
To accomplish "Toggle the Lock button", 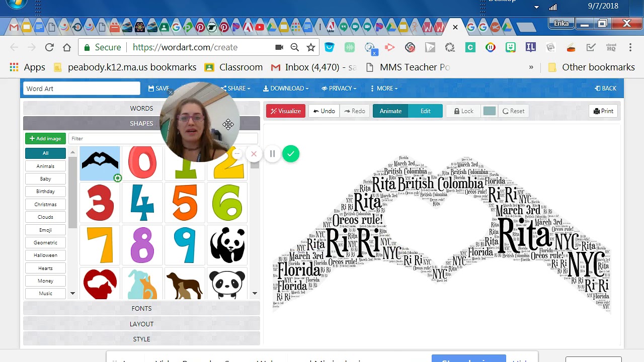I will 463,111.
